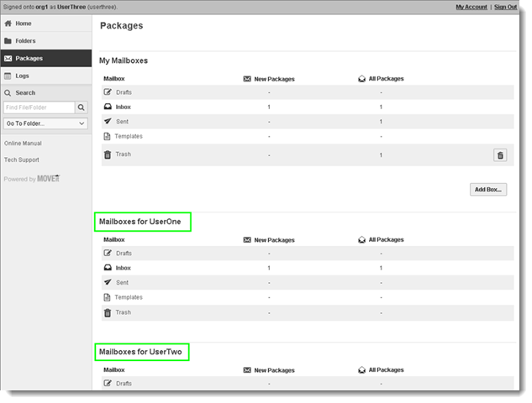Click the Find File/Folder search field
This screenshot has height=403, width=532.
tap(39, 107)
